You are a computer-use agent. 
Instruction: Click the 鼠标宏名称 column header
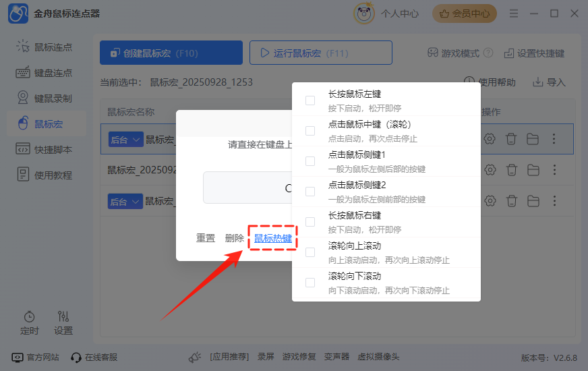[x=131, y=112]
